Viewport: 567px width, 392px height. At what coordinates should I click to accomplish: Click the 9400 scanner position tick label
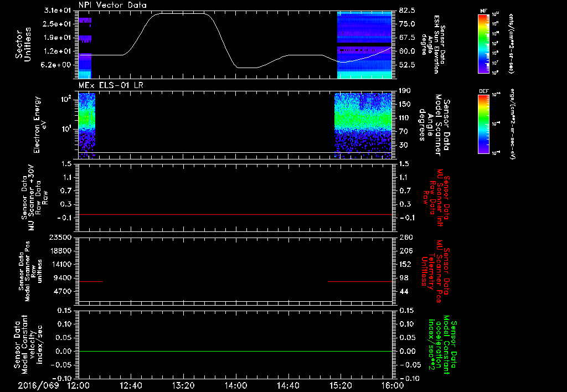pos(62,278)
